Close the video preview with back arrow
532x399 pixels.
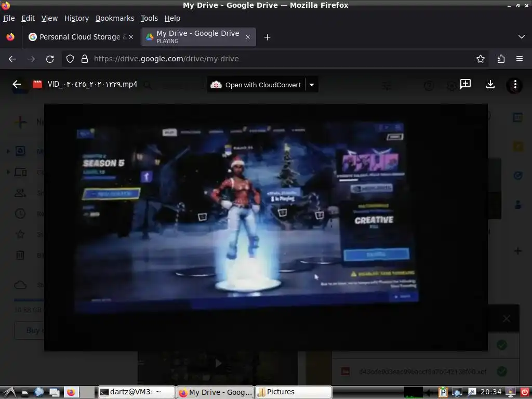coord(17,84)
